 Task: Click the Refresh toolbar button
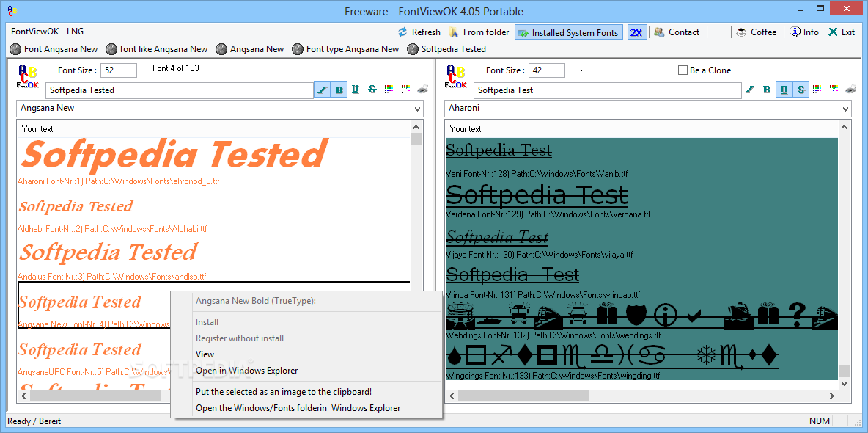tap(419, 32)
